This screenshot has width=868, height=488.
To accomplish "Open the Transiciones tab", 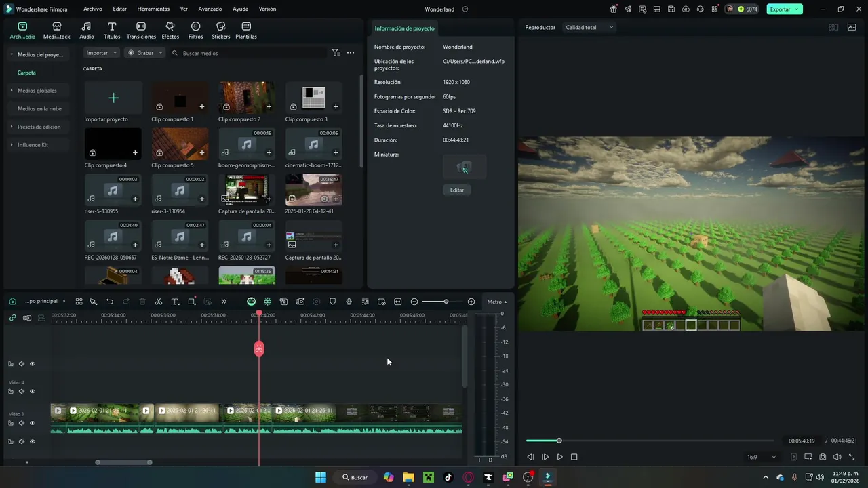I will [x=141, y=30].
